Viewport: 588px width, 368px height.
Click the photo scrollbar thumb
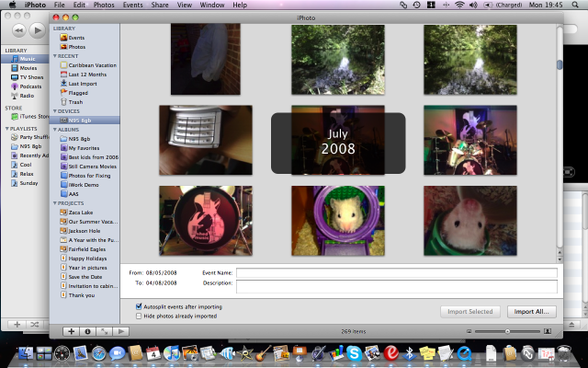560,64
